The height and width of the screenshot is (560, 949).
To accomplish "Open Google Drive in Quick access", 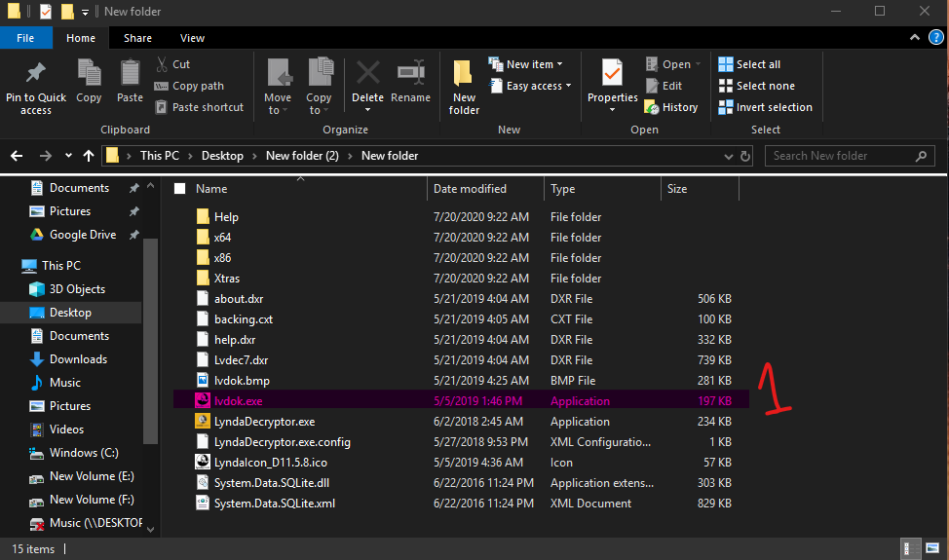I will pyautogui.click(x=82, y=235).
